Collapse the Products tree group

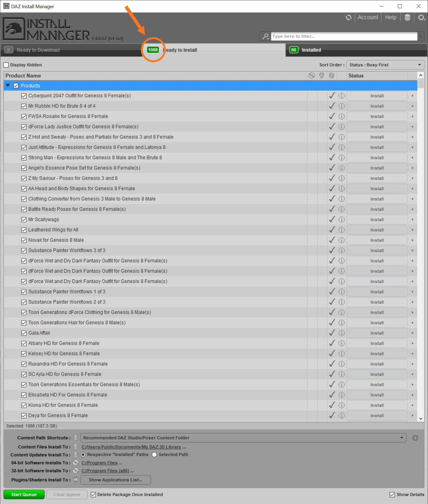click(x=8, y=85)
